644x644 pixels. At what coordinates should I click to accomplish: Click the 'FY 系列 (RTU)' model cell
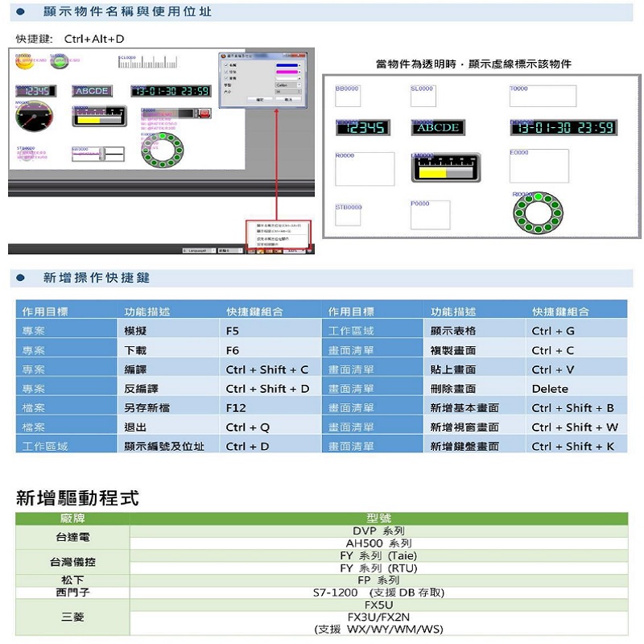click(x=378, y=568)
